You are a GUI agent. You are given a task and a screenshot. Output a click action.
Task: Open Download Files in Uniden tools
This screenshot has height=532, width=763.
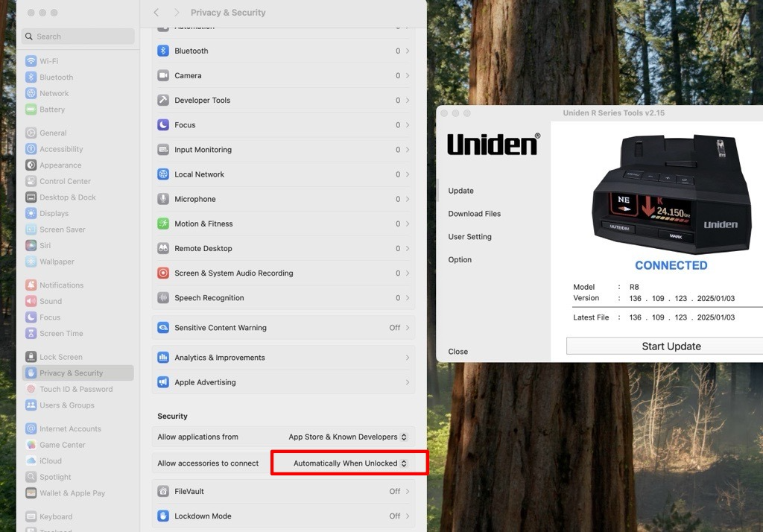pyautogui.click(x=475, y=214)
